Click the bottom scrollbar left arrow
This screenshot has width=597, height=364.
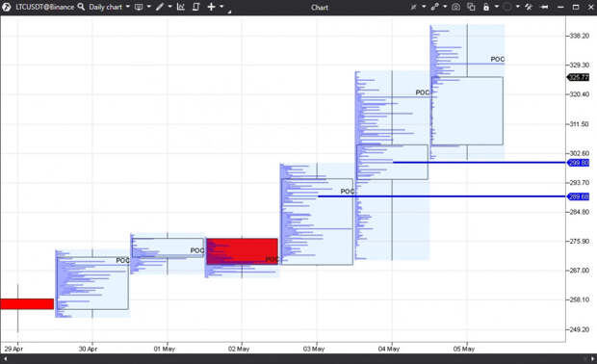click(x=6, y=358)
